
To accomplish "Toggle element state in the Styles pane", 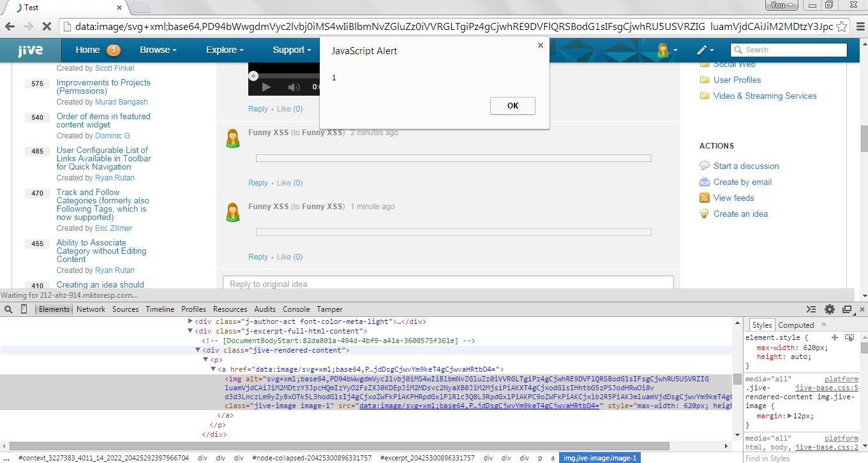I will pyautogui.click(x=849, y=337).
